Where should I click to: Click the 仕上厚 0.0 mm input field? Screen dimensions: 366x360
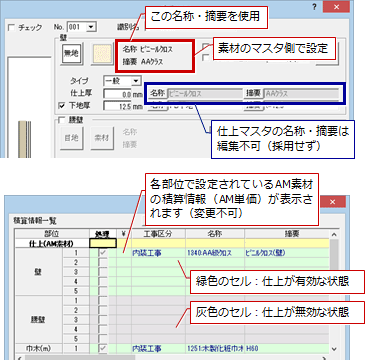pyautogui.click(x=117, y=94)
